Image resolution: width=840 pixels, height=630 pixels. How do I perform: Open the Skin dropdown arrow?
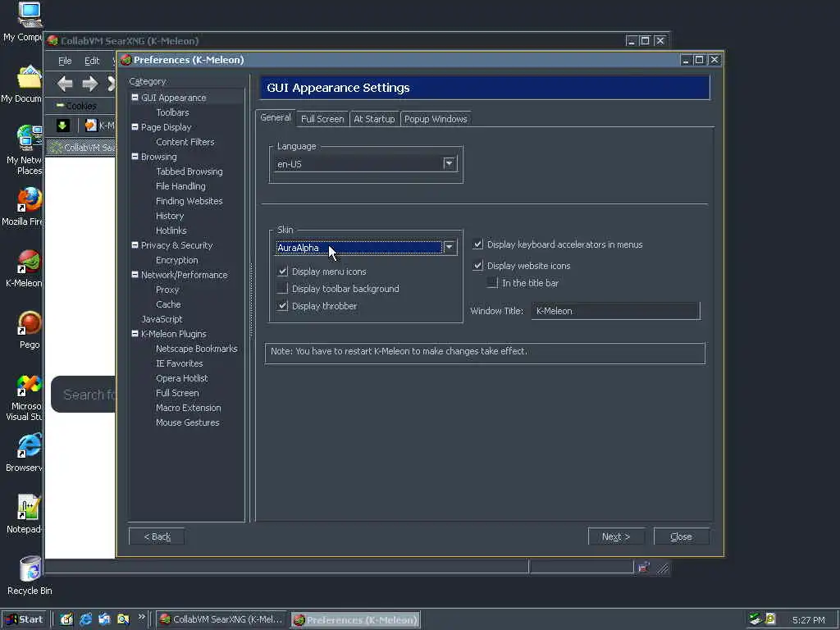[449, 247]
